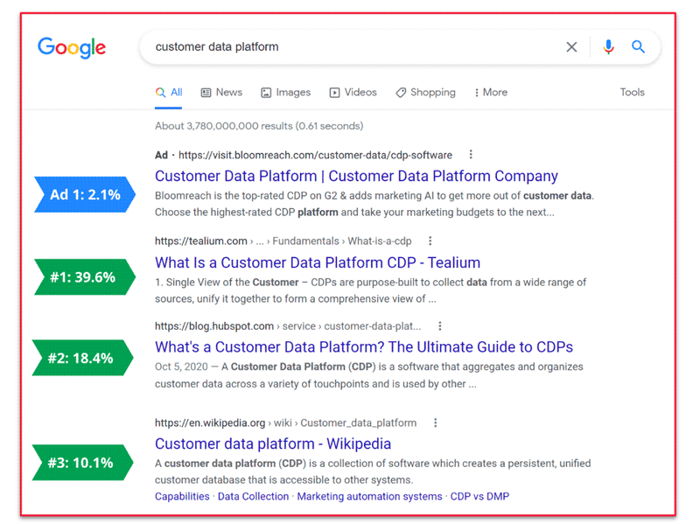700x524 pixels.
Task: Follow the Marketing automation systems sitelink
Action: (x=370, y=496)
